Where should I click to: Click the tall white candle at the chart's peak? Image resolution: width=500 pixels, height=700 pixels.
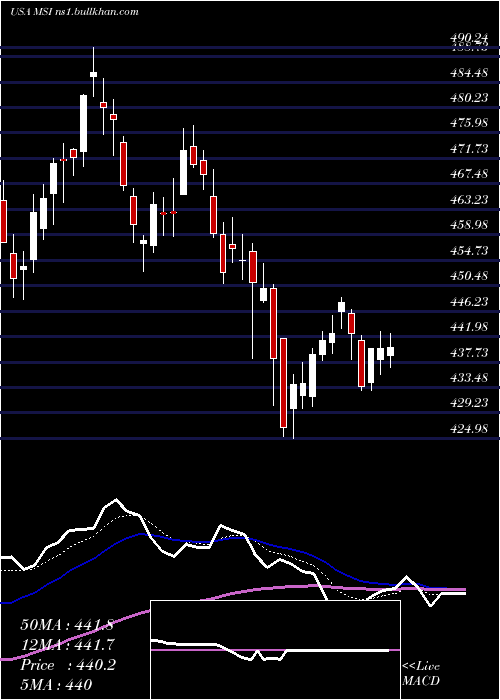83,123
